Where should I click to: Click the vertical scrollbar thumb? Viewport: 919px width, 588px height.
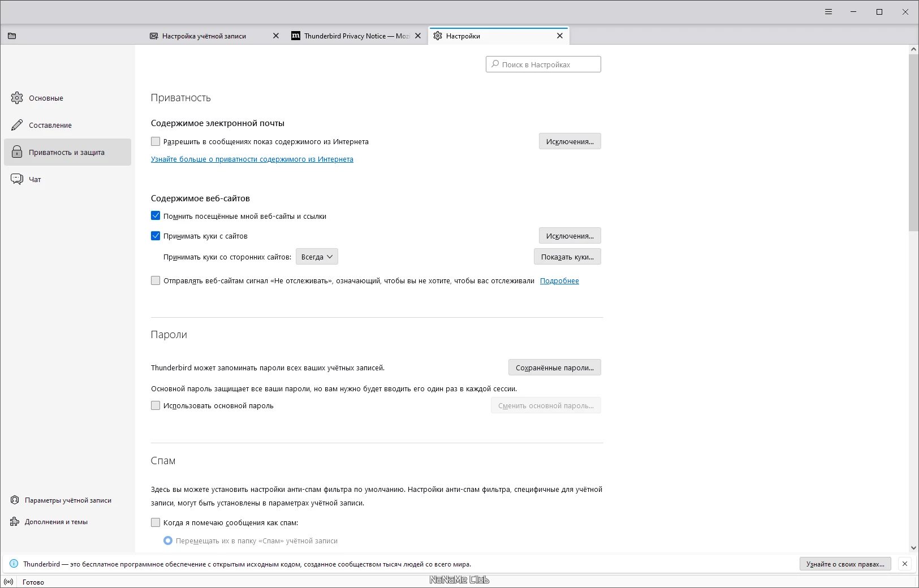pyautogui.click(x=913, y=142)
